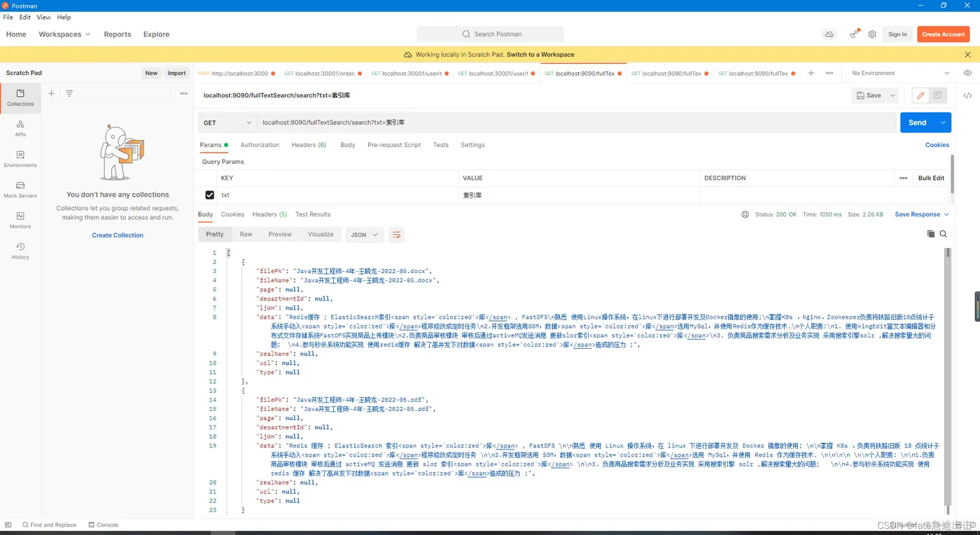The image size is (980, 535).
Task: Open the collections panel three-dot options
Action: point(183,93)
